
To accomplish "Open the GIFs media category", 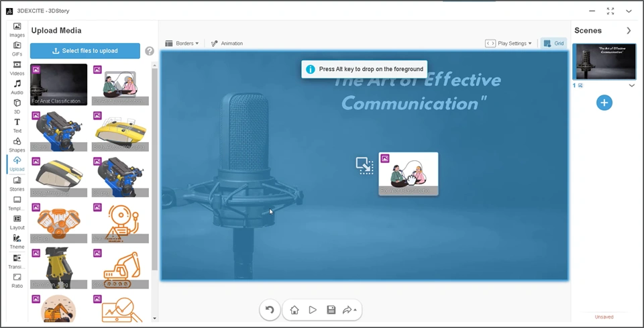I will coord(17,49).
